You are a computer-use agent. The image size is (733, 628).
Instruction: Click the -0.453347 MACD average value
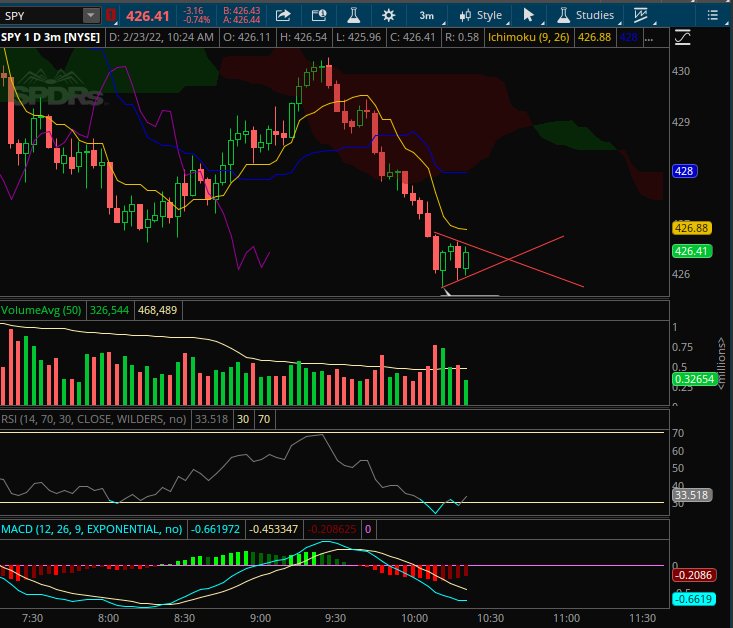pyautogui.click(x=273, y=529)
